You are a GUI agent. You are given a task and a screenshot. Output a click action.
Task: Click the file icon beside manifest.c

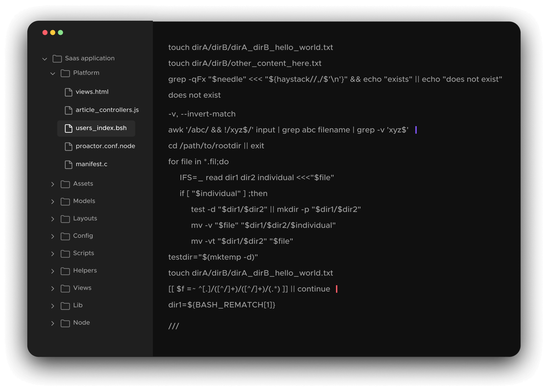point(68,164)
